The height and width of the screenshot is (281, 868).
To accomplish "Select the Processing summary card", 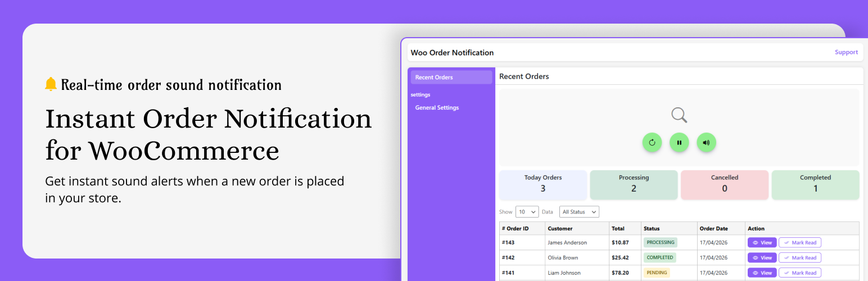I will tap(634, 185).
